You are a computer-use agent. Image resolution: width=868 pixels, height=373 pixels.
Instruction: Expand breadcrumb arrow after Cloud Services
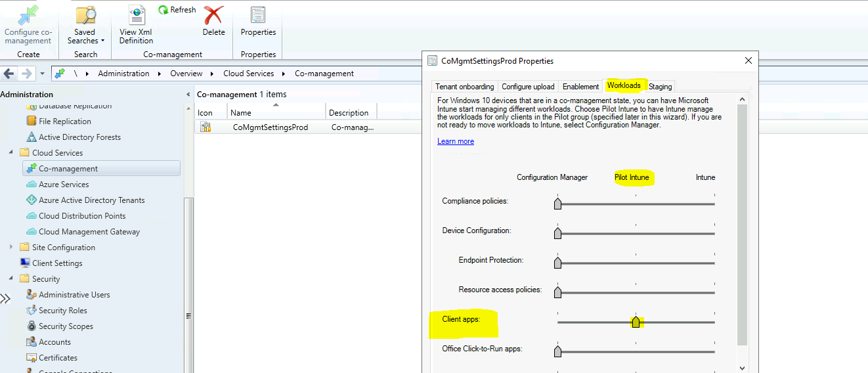284,74
